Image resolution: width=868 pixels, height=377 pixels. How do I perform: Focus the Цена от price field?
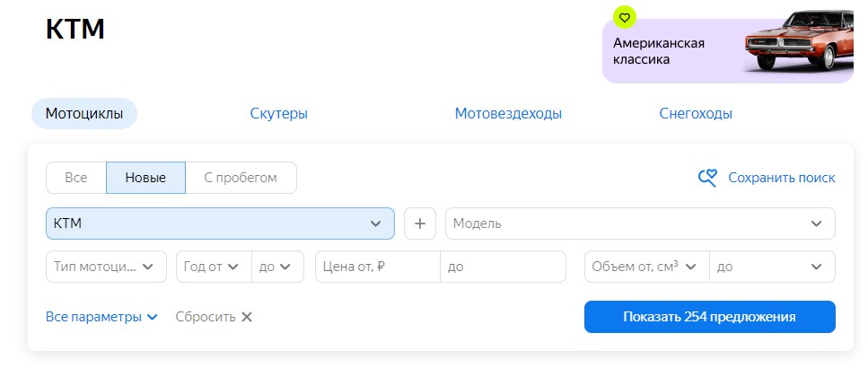coord(378,267)
